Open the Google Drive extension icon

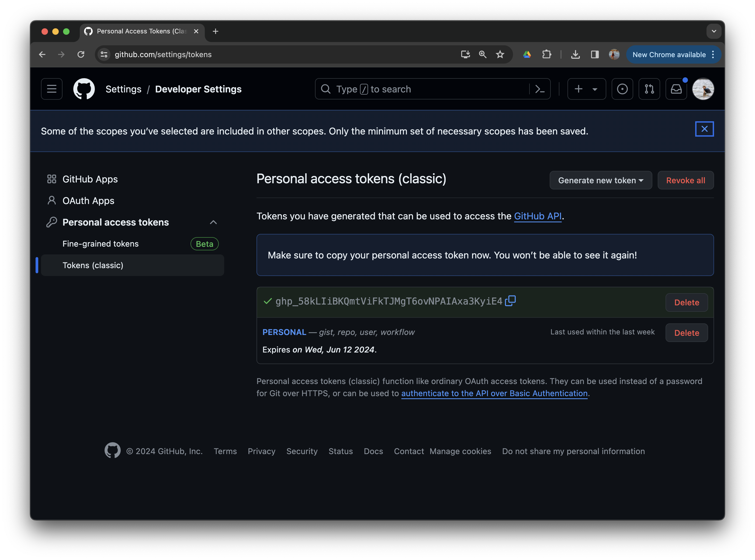[x=527, y=55]
